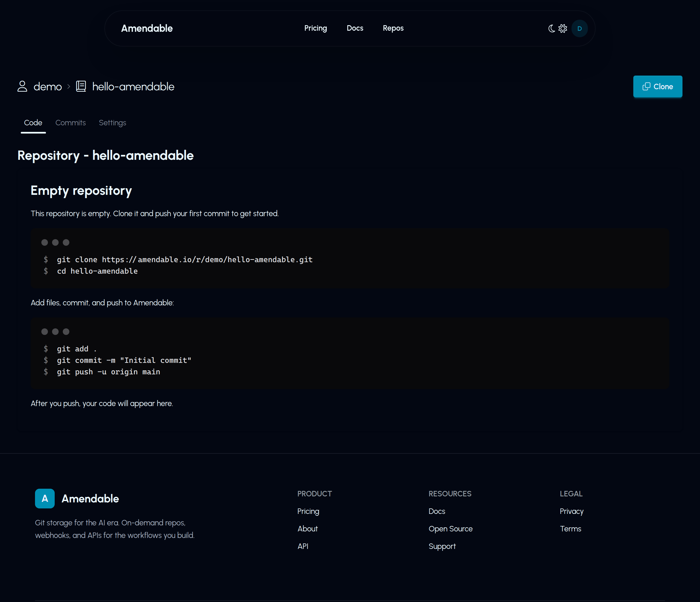Screen dimensions: 700x602
Task: Open the footer API link
Action: (x=303, y=546)
